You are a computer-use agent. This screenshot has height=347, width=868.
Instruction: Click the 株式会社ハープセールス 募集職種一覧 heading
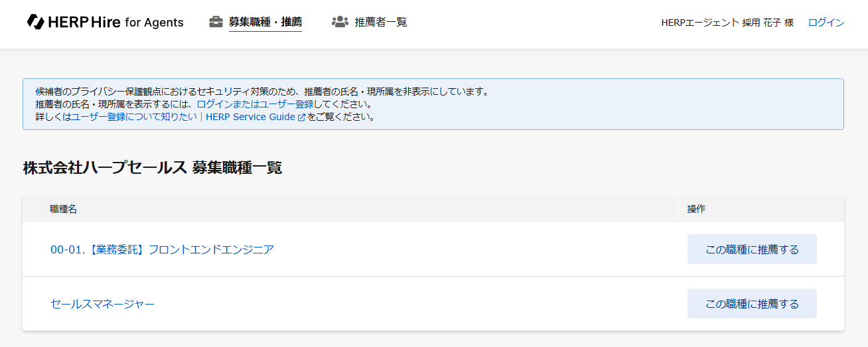pos(153,168)
